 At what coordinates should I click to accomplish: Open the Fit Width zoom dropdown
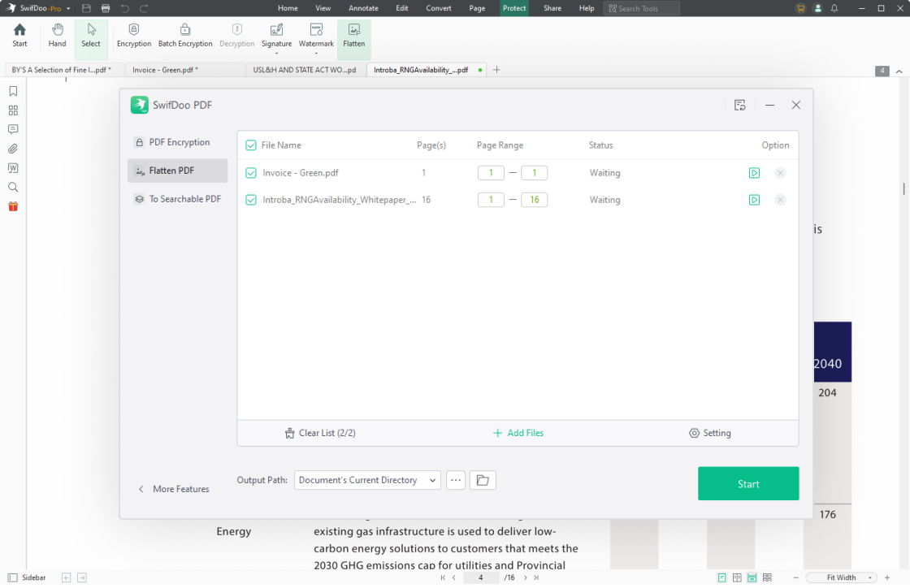[x=841, y=577]
